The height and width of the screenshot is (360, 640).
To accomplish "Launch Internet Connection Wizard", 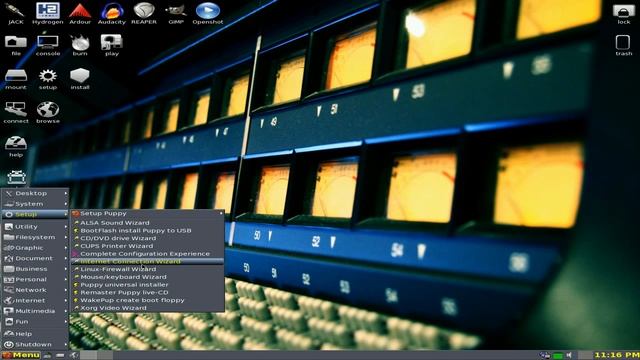I will (147, 261).
